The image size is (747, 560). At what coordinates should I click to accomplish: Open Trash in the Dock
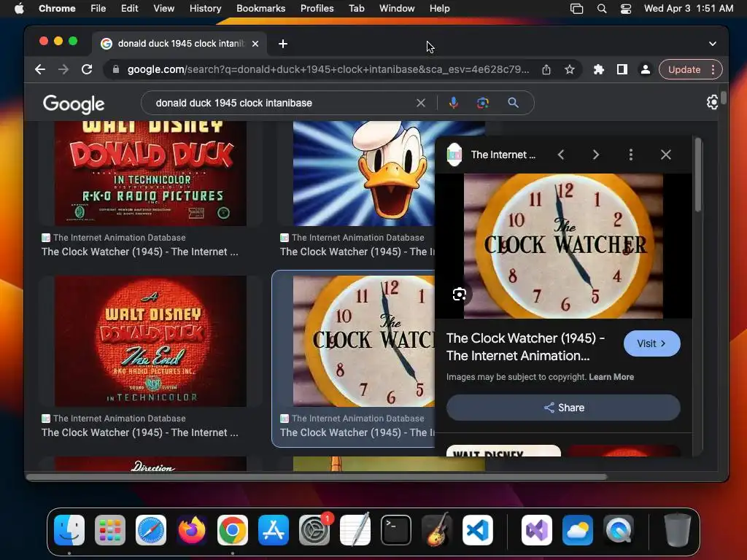[x=678, y=530]
